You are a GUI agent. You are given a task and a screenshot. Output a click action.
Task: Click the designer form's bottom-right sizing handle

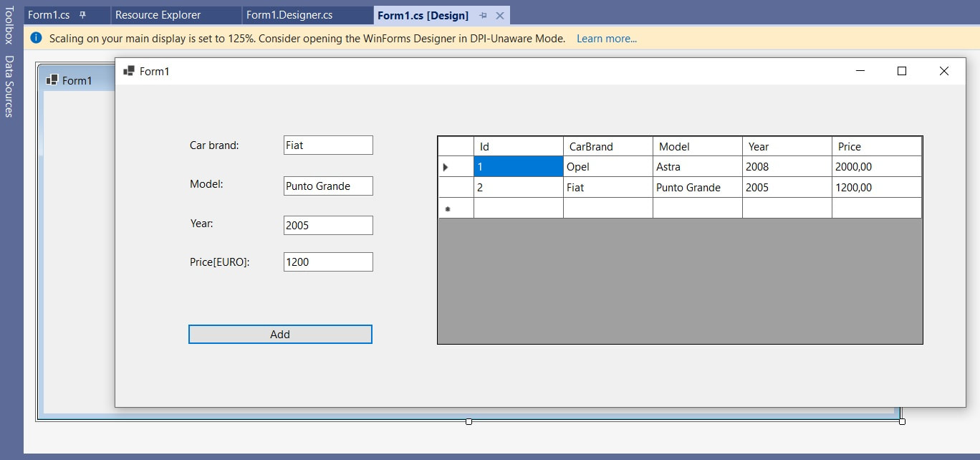(902, 421)
